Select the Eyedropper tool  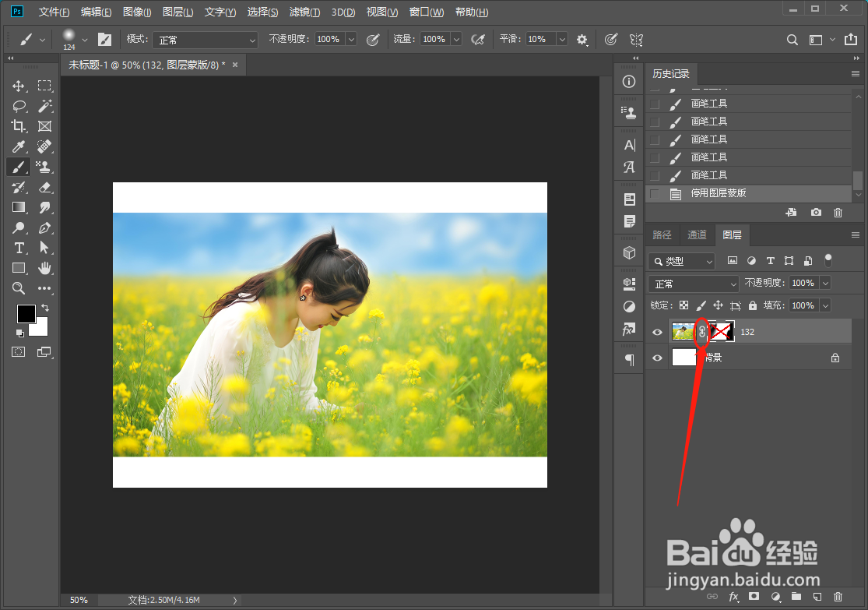[x=18, y=146]
